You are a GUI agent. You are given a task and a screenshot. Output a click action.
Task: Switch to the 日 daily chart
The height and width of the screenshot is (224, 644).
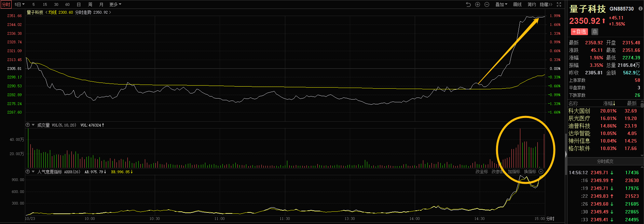click(79, 4)
